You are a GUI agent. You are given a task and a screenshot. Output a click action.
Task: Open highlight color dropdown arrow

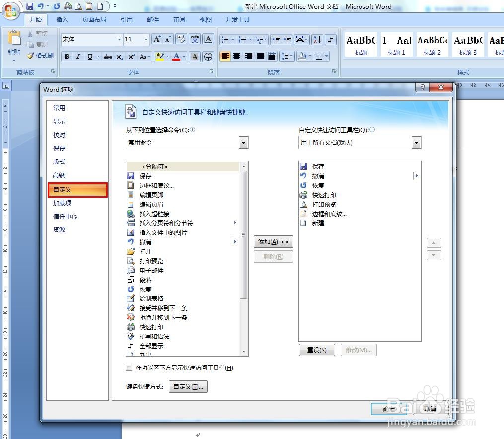pos(167,57)
